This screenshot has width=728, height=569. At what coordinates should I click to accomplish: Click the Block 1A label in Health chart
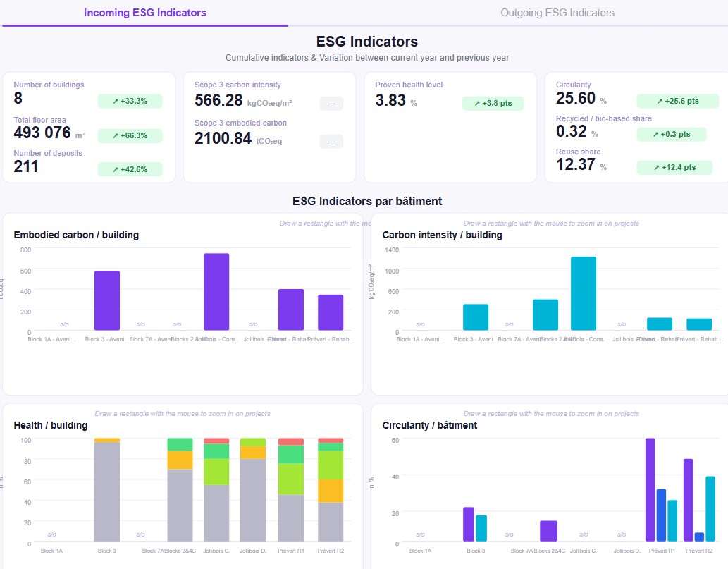(51, 551)
